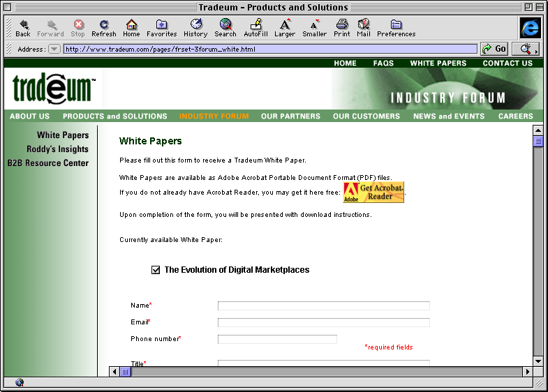This screenshot has height=392, width=548.
Task: Click the Email input field
Action: point(324,322)
